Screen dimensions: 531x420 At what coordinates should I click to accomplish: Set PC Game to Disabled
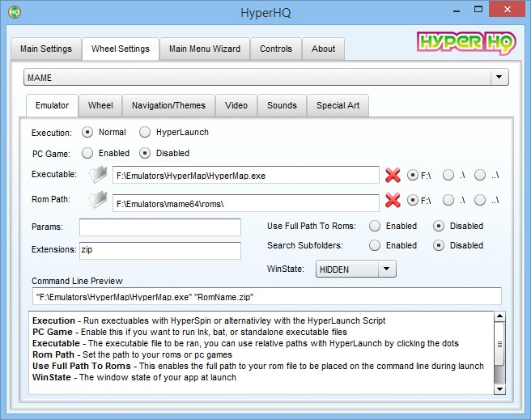click(145, 153)
